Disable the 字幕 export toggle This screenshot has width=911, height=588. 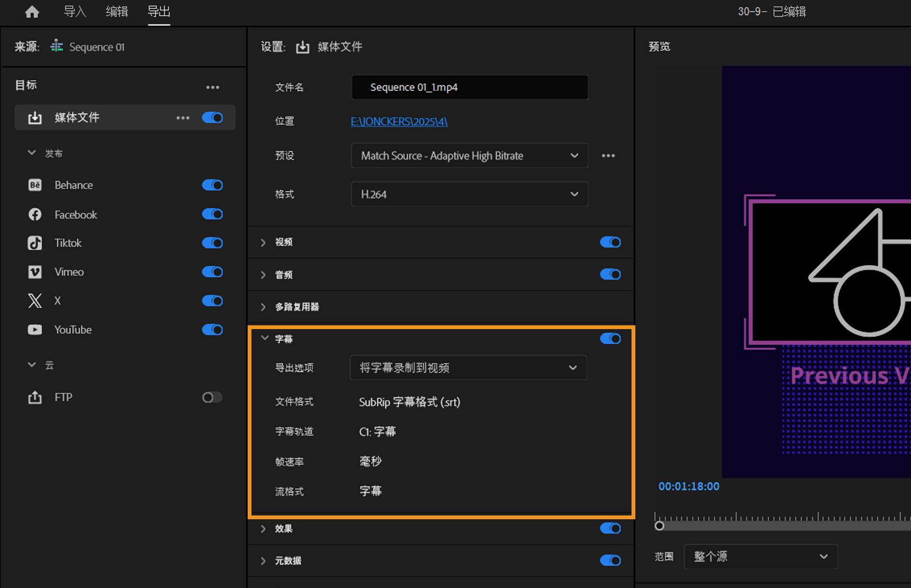pyautogui.click(x=610, y=339)
